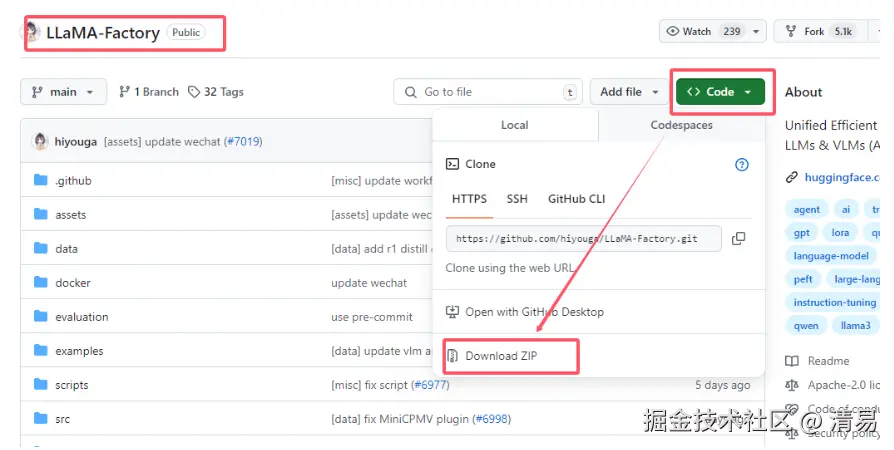
Task: Click the folder icon beside docker
Action: point(40,282)
